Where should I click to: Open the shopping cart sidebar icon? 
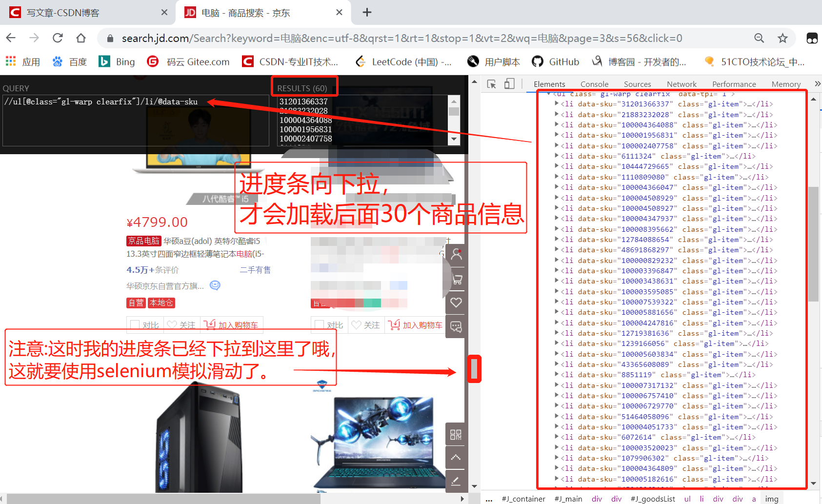456,279
